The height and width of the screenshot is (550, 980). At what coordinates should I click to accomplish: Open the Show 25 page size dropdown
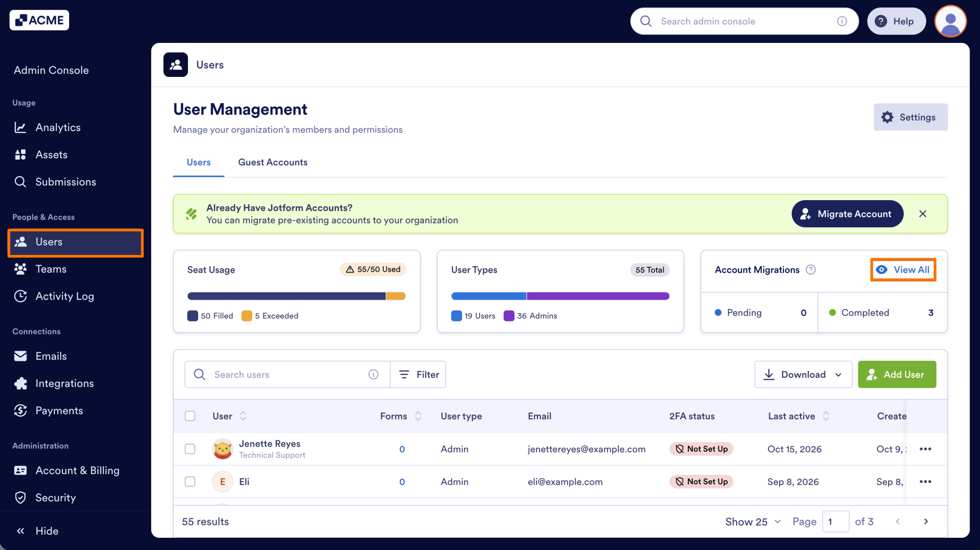[753, 522]
